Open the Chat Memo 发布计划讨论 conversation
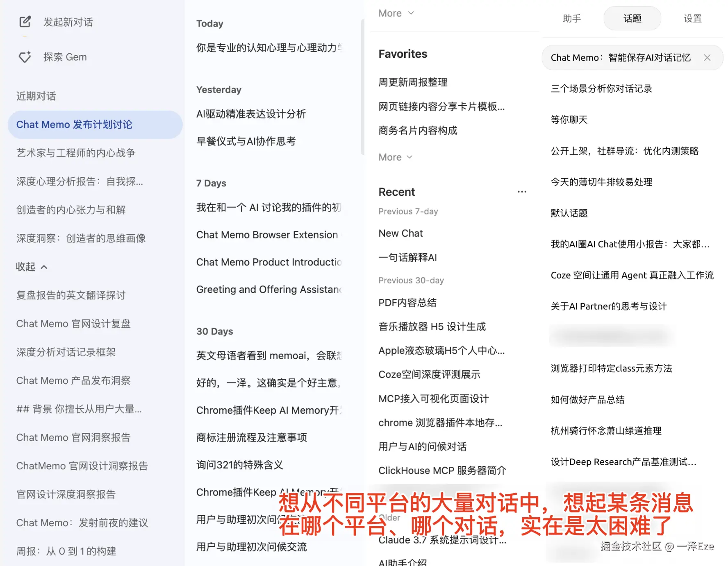 point(95,125)
